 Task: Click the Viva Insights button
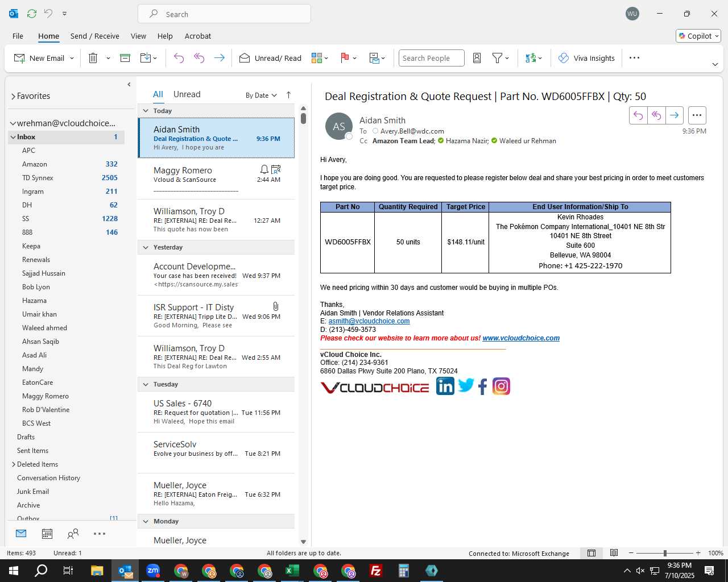(586, 58)
